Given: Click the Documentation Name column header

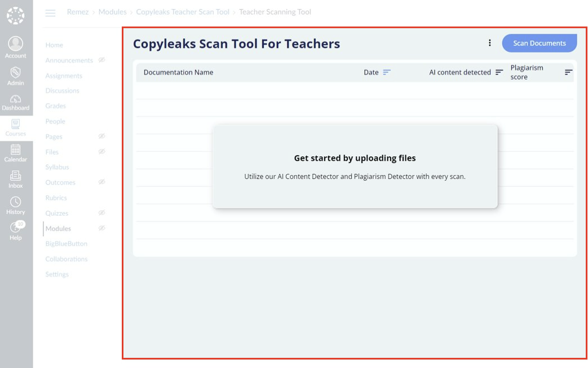Looking at the screenshot, I should 179,72.
